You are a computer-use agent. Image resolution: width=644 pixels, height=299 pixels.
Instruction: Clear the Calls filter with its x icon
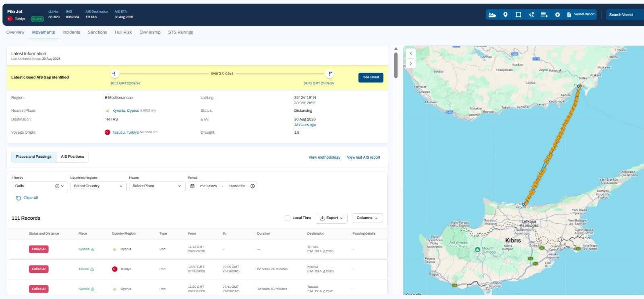click(57, 186)
